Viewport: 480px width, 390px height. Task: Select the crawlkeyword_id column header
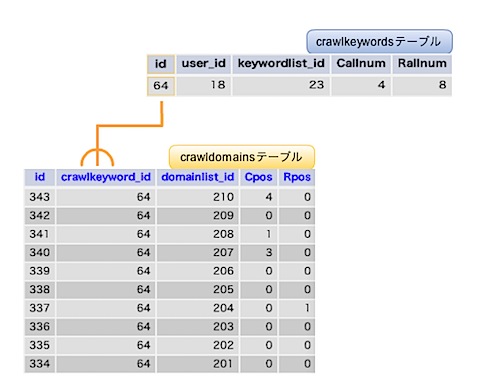(x=106, y=177)
